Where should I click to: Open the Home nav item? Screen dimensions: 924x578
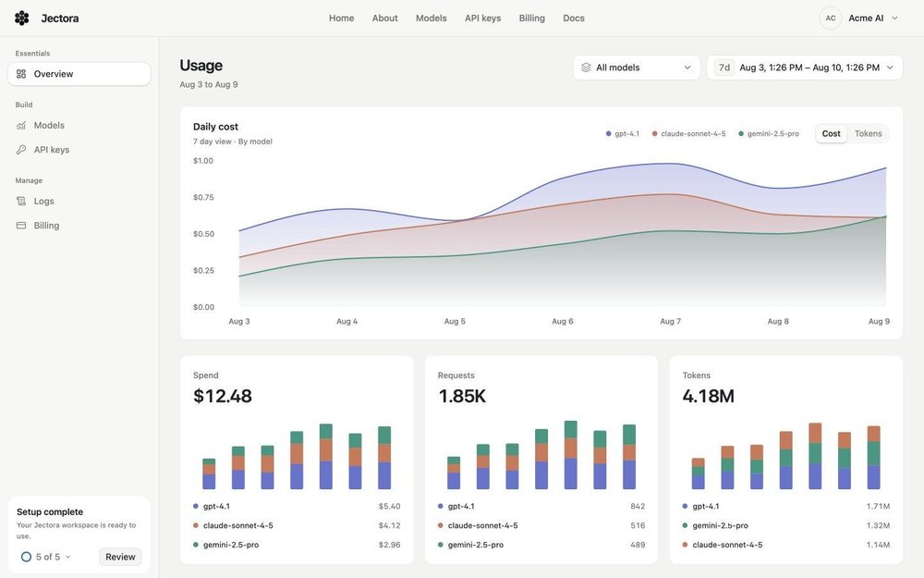click(341, 18)
